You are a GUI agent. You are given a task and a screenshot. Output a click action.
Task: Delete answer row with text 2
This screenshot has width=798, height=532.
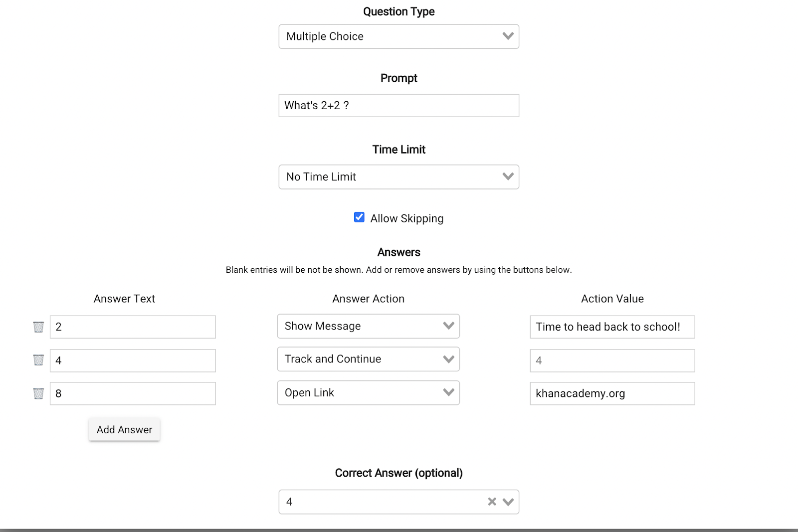[x=38, y=327]
